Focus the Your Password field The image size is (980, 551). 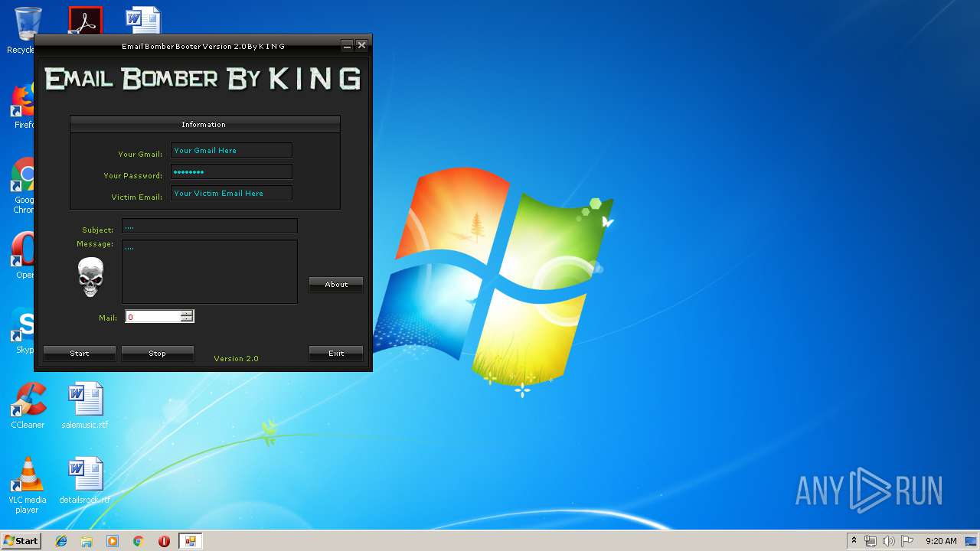(231, 172)
